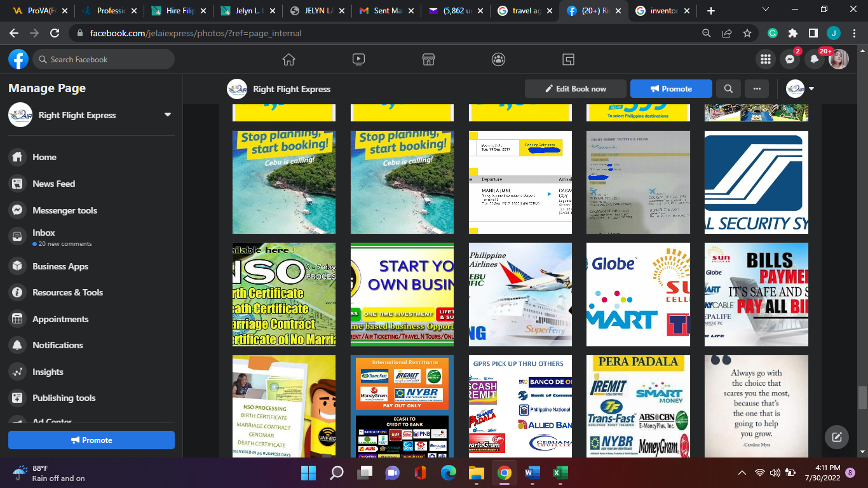Open Publishing tools in sidebar
The height and width of the screenshot is (488, 868).
(91, 398)
